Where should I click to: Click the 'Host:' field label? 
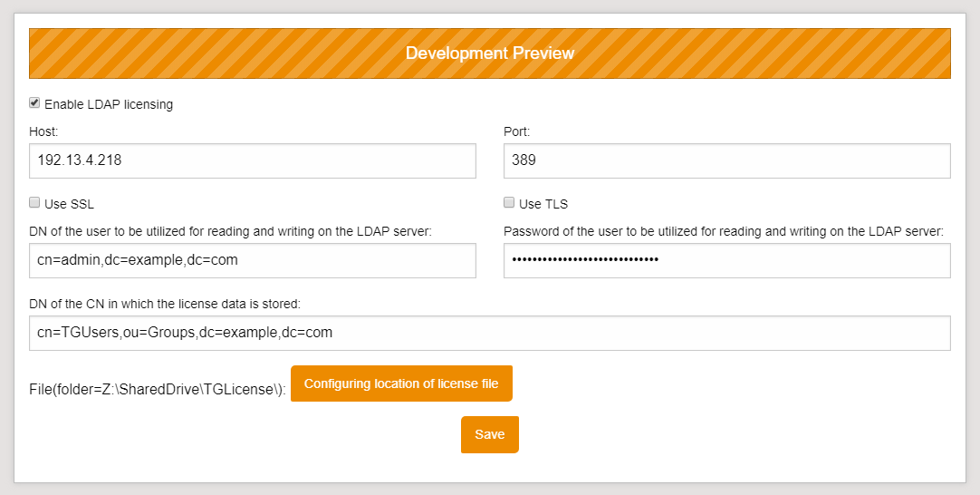coord(43,131)
